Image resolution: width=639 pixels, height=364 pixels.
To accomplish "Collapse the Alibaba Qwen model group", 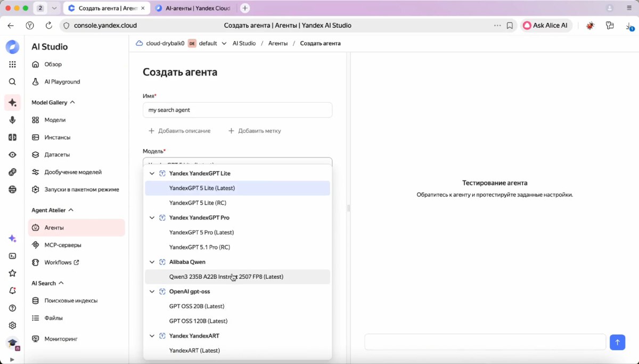I will point(152,261).
